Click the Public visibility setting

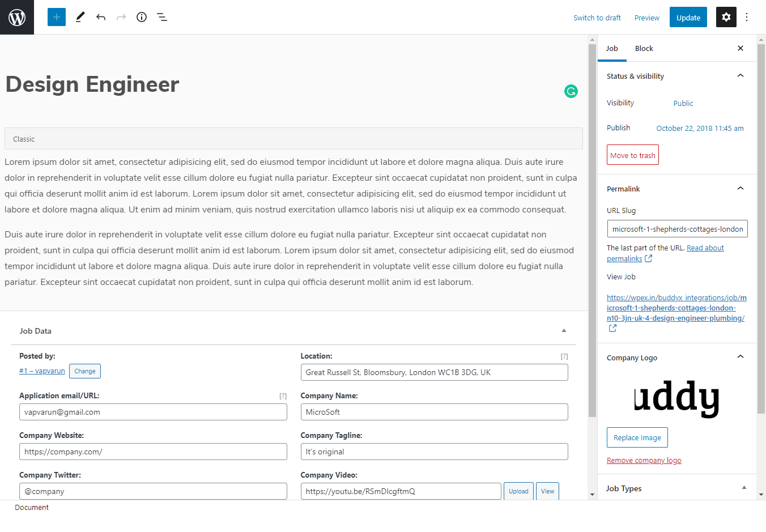[683, 103]
